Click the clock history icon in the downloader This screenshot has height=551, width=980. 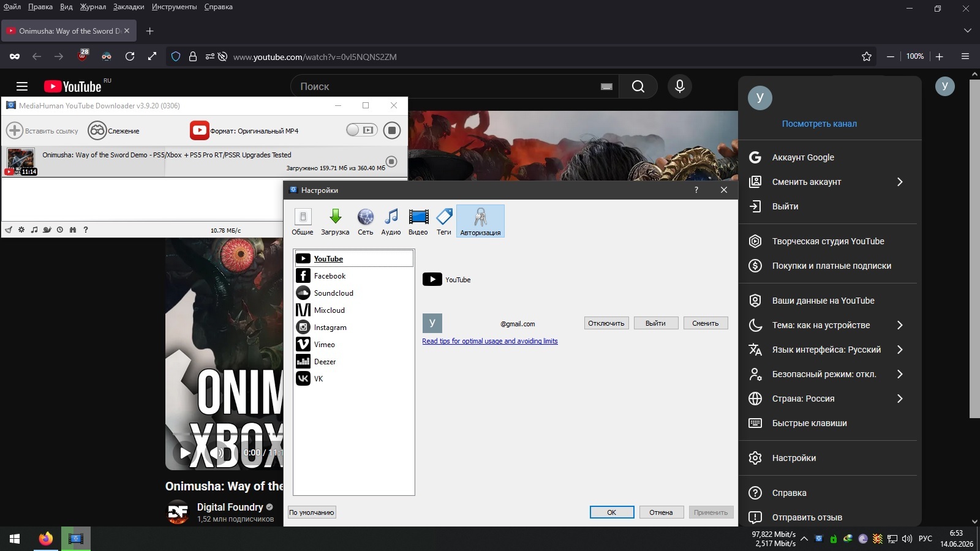point(60,230)
